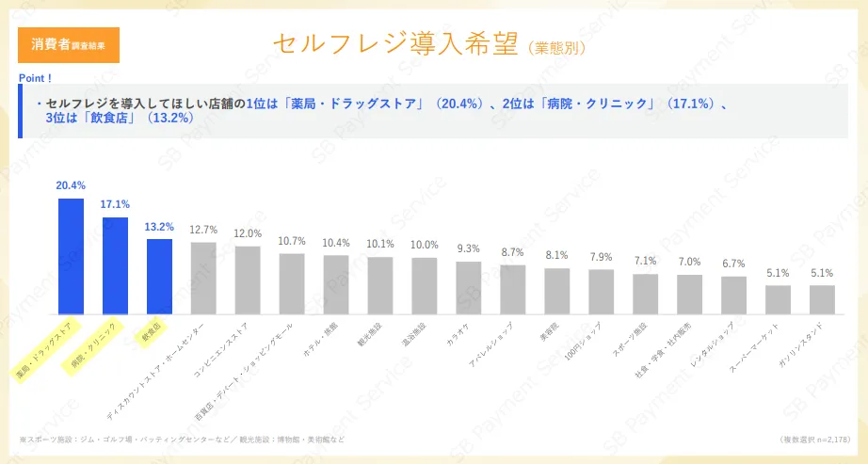868x464 pixels.
Task: Click the highlighted 薬局・ドラッグストア axis label
Action: [x=44, y=348]
